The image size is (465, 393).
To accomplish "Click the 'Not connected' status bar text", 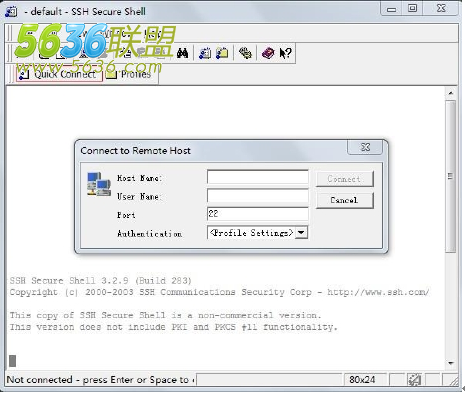I will (100, 380).
